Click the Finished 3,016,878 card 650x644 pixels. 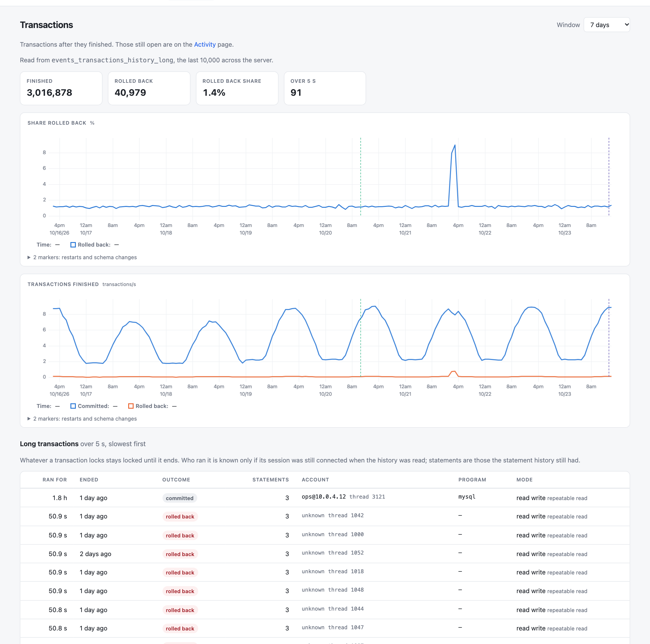click(61, 88)
